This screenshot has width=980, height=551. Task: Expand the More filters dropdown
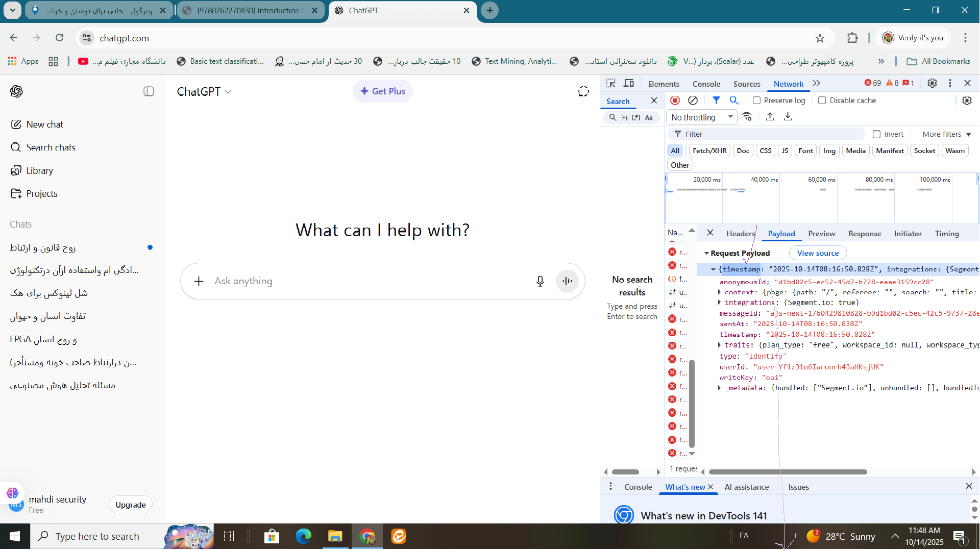(946, 134)
